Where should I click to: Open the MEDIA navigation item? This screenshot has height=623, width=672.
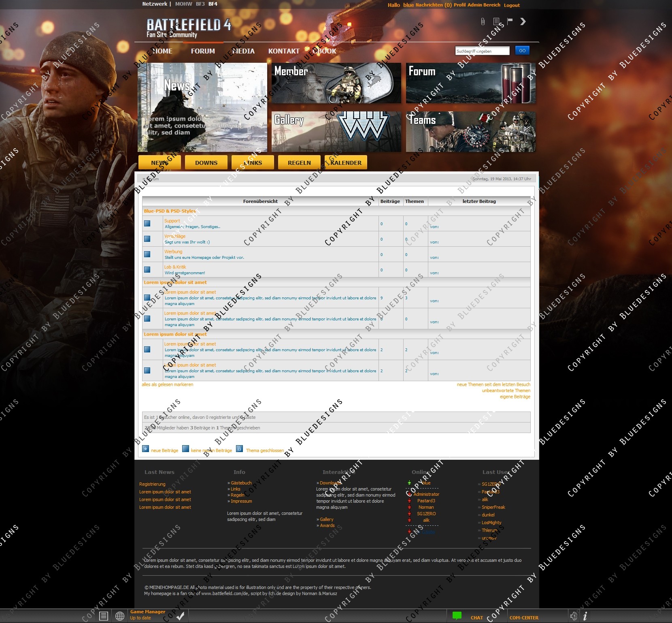pos(243,51)
